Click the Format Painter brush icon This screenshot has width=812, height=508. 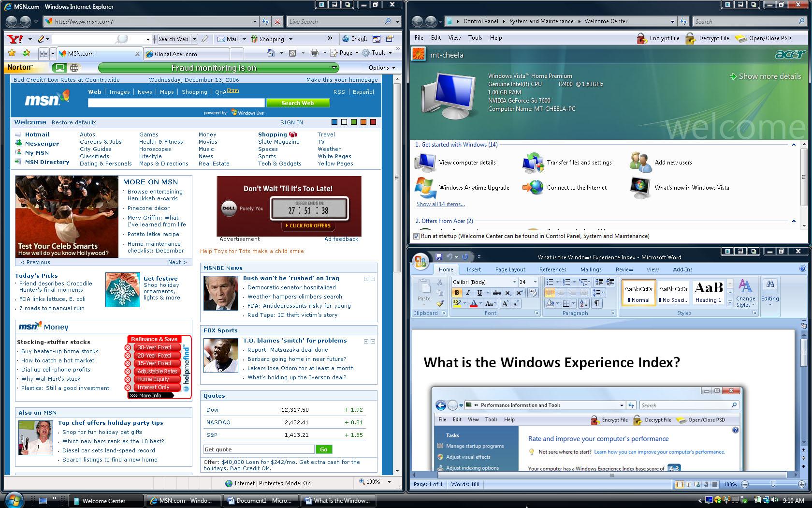[x=440, y=303]
